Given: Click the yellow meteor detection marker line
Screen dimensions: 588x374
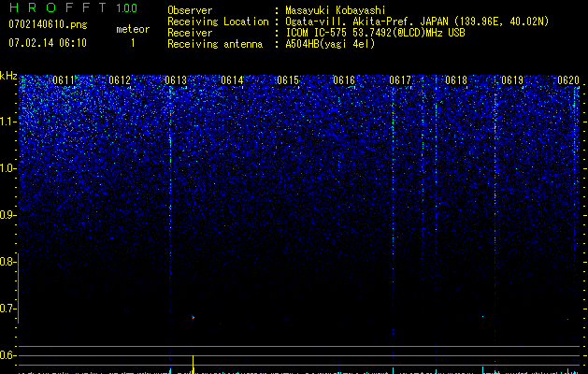Looking at the screenshot, I should click(x=193, y=364).
